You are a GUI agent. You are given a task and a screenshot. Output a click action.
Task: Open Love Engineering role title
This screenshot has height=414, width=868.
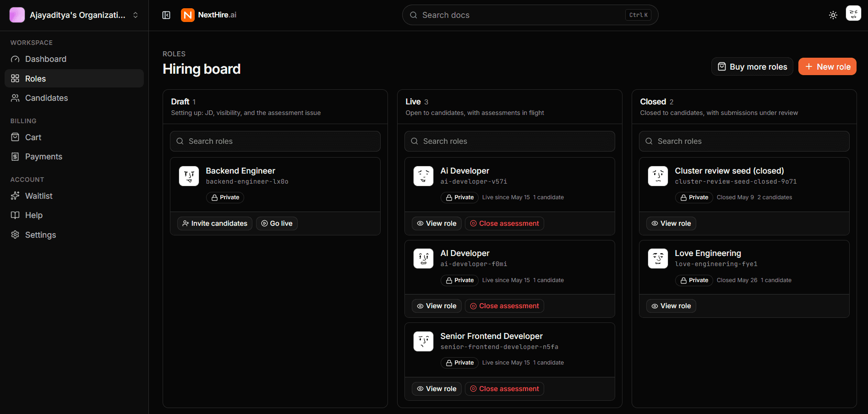pyautogui.click(x=708, y=253)
